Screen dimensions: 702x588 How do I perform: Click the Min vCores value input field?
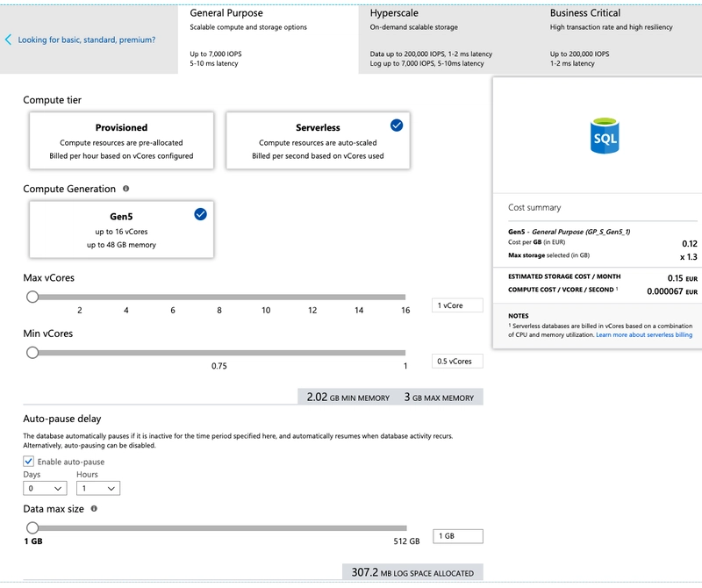coord(458,361)
